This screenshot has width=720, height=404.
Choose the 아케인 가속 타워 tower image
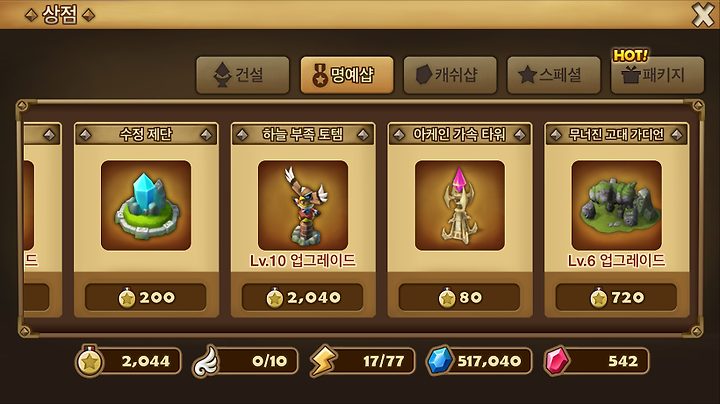coord(460,205)
